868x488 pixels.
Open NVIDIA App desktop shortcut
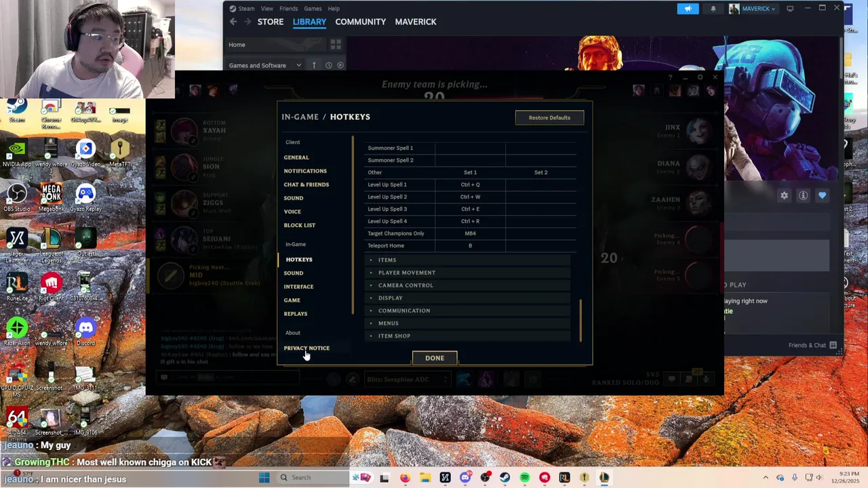click(17, 155)
